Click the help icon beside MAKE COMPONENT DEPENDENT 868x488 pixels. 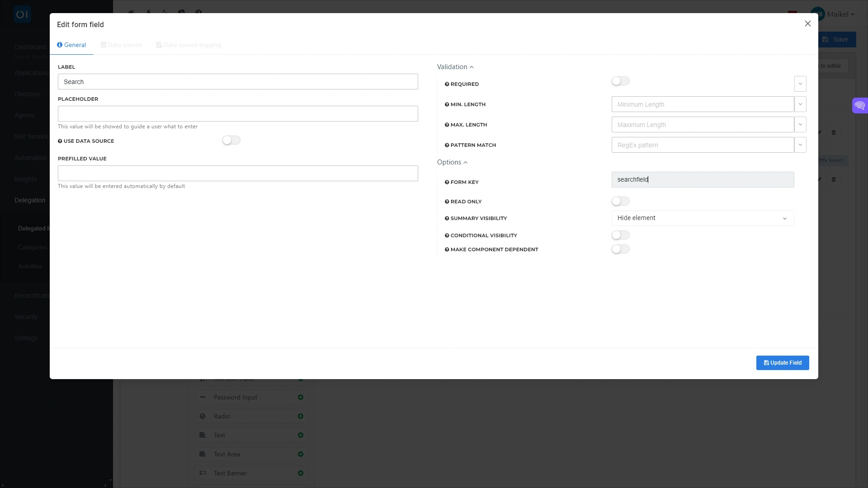(x=447, y=250)
